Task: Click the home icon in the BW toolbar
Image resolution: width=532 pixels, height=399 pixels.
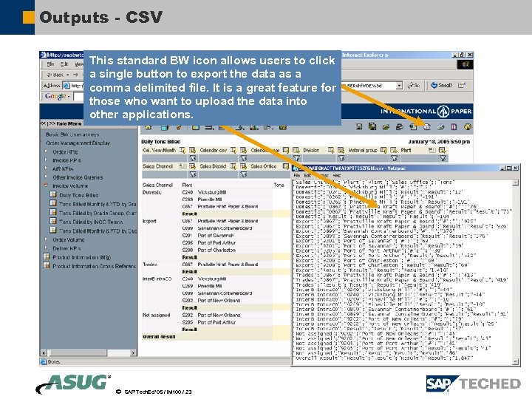Action: tap(149, 128)
